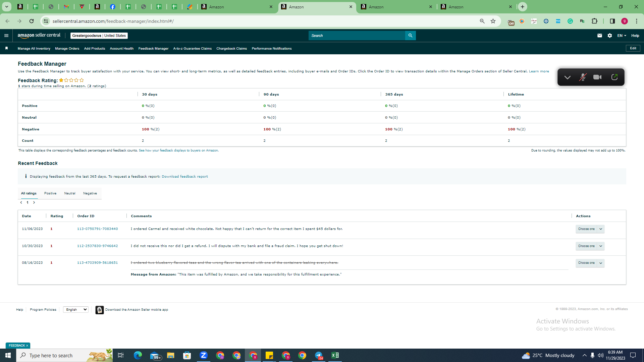Click the browser zoom magnifier icon
644x362 pixels.
click(x=482, y=21)
